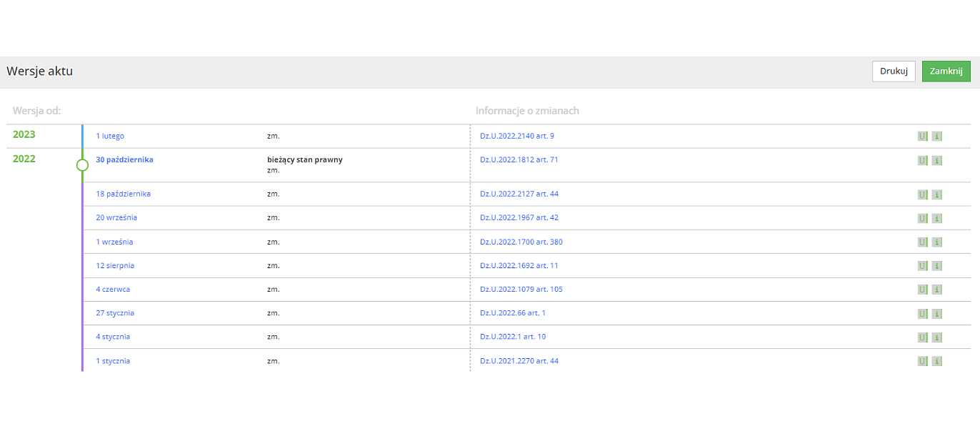The height and width of the screenshot is (434, 980).
Task: Click the U icon in the 12 sierpnia row
Action: 922,266
